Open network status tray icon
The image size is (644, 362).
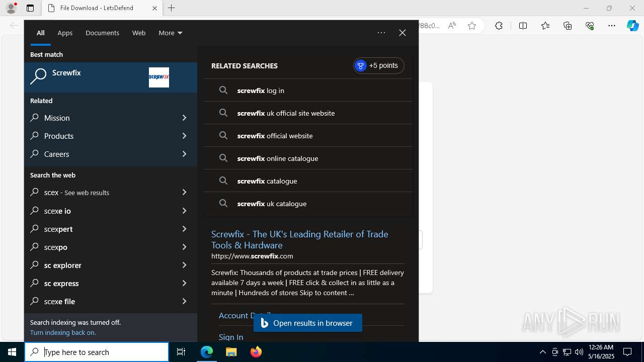pyautogui.click(x=567, y=352)
